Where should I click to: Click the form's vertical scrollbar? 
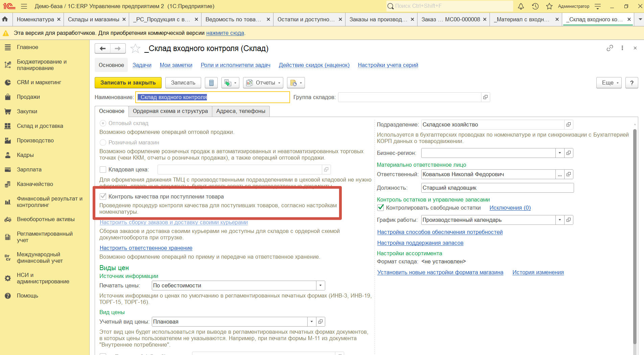click(x=635, y=237)
